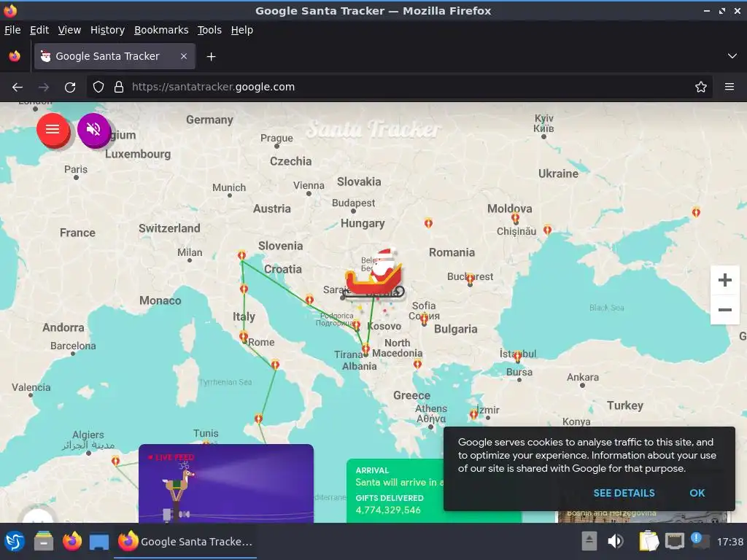Click gift marker near Algiers
Screen dimensions: 747x560
pyautogui.click(x=115, y=461)
